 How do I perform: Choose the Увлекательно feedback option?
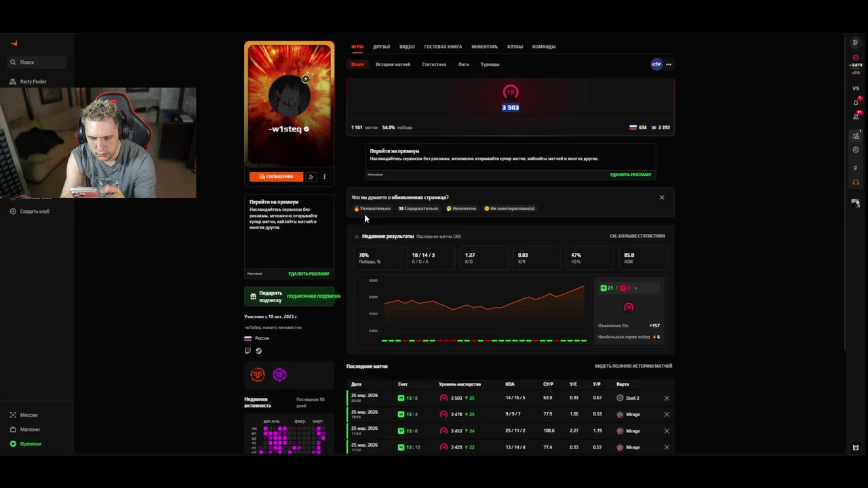pyautogui.click(x=372, y=209)
